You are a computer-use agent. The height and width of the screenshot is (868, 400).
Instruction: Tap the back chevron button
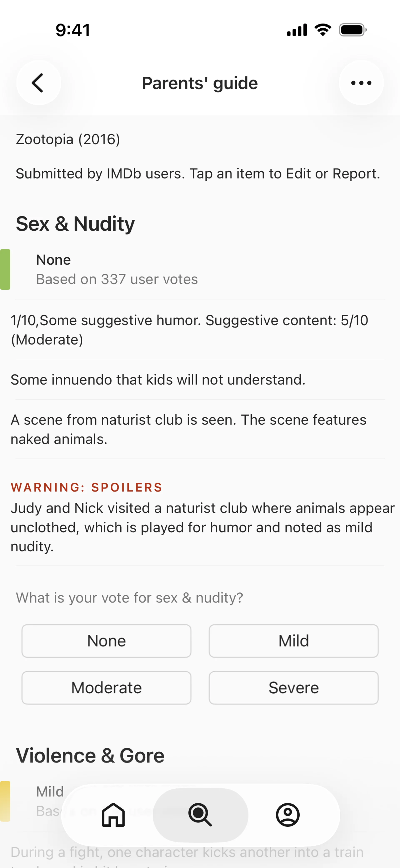click(x=38, y=83)
